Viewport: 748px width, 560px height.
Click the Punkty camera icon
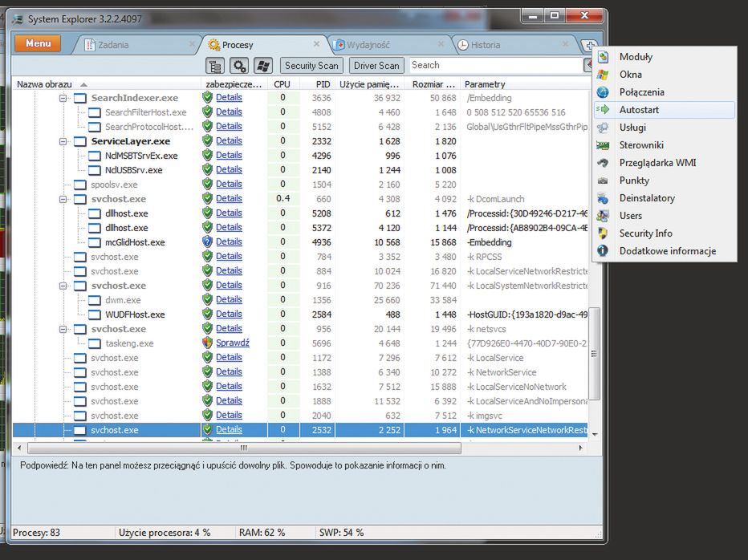[603, 181]
